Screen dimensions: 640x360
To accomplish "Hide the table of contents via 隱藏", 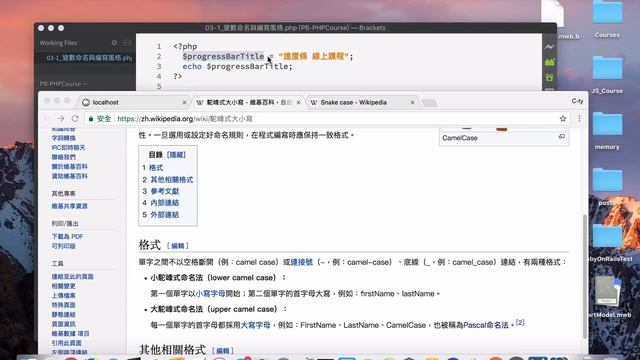I will (176, 155).
